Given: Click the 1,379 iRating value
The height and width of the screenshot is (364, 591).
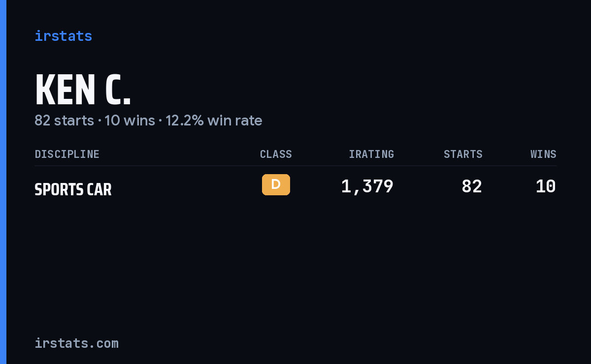Looking at the screenshot, I should (367, 186).
